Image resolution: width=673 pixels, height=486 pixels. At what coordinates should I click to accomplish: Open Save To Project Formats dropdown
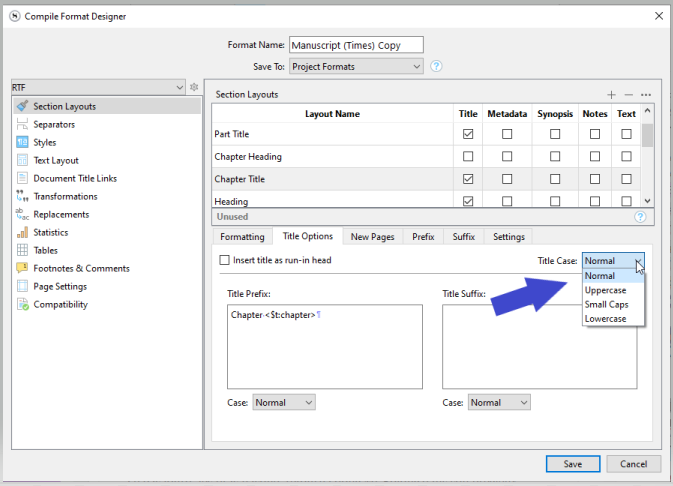[356, 67]
